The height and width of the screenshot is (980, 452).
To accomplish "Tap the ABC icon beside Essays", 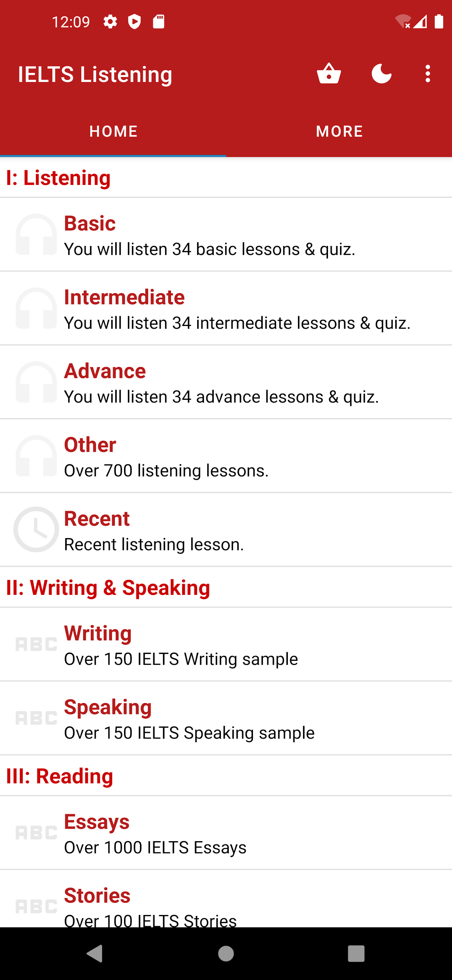I will [x=36, y=833].
